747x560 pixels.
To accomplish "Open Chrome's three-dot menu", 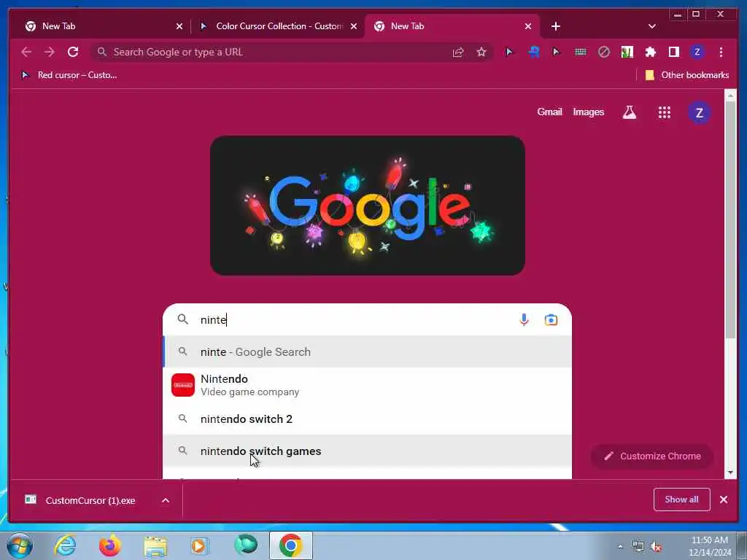I will click(x=721, y=52).
